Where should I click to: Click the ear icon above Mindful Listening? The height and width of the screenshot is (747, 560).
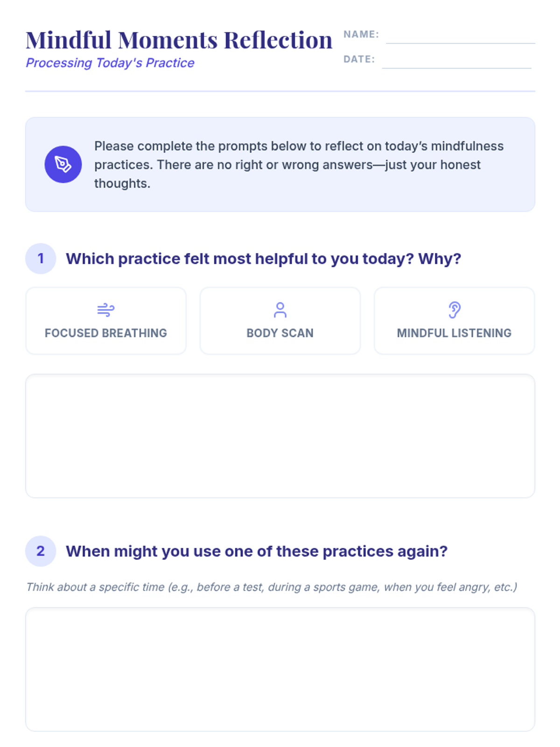(454, 310)
